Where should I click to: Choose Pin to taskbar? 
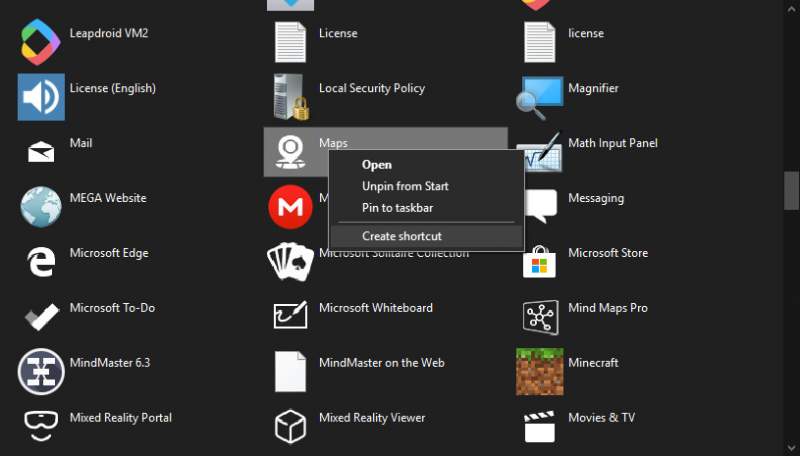[x=427, y=208]
